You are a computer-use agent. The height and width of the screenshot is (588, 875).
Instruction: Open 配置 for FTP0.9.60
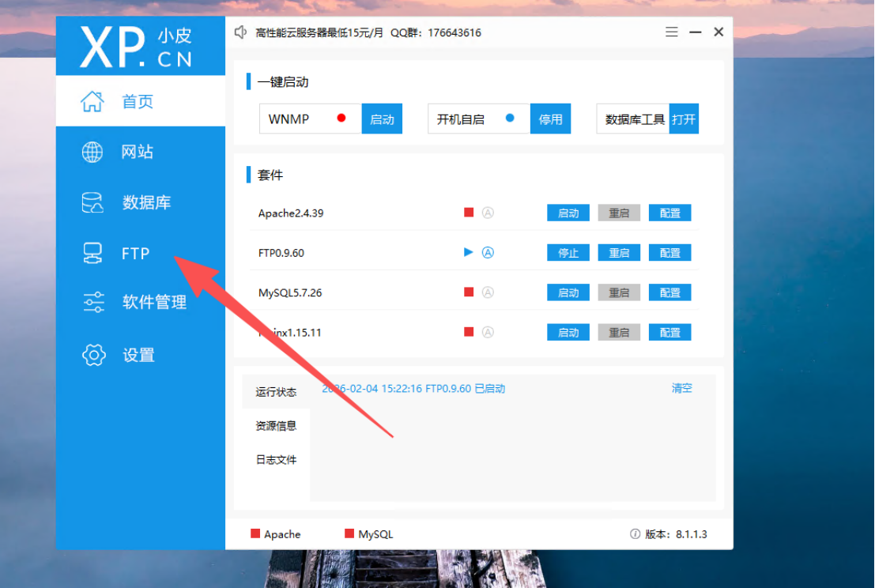pyautogui.click(x=669, y=253)
